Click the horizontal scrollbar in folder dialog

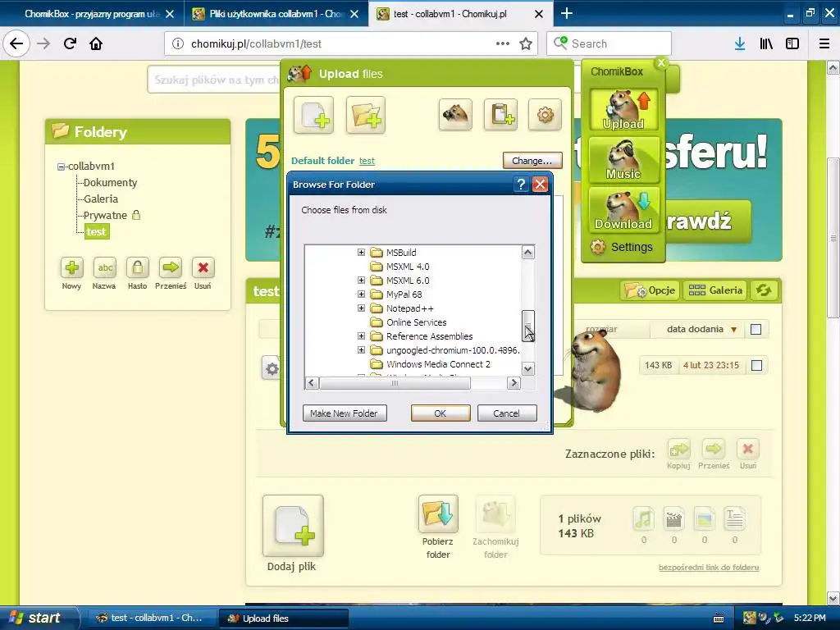click(x=395, y=383)
